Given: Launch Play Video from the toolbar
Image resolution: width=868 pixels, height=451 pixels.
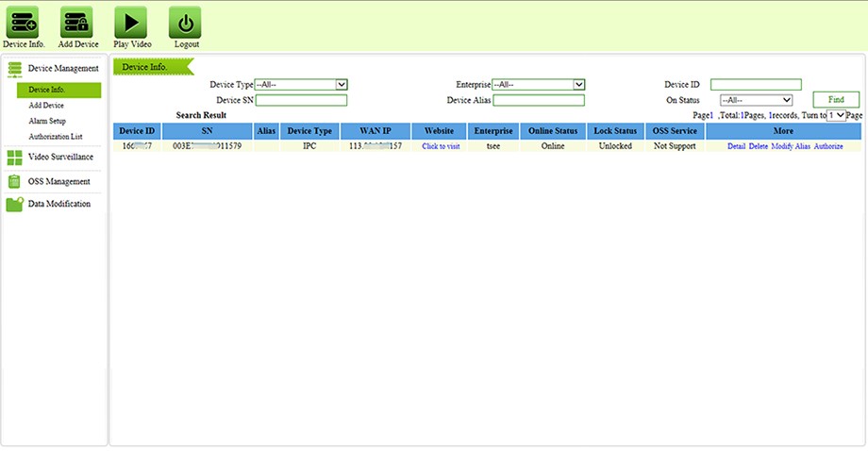Looking at the screenshot, I should pos(130,22).
